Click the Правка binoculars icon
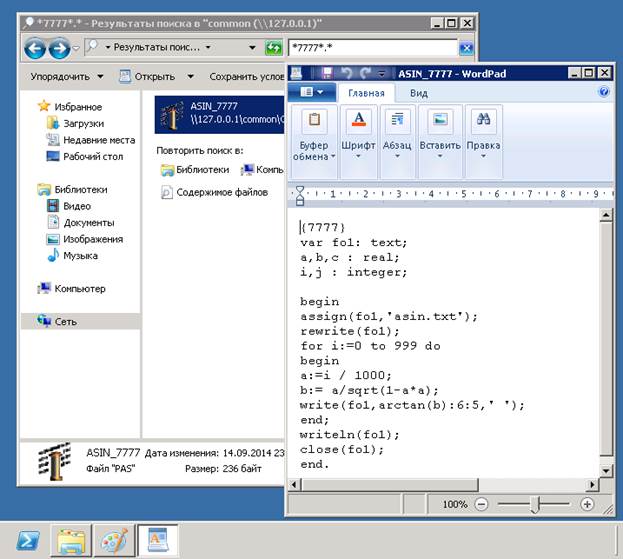623x559 pixels. (483, 120)
